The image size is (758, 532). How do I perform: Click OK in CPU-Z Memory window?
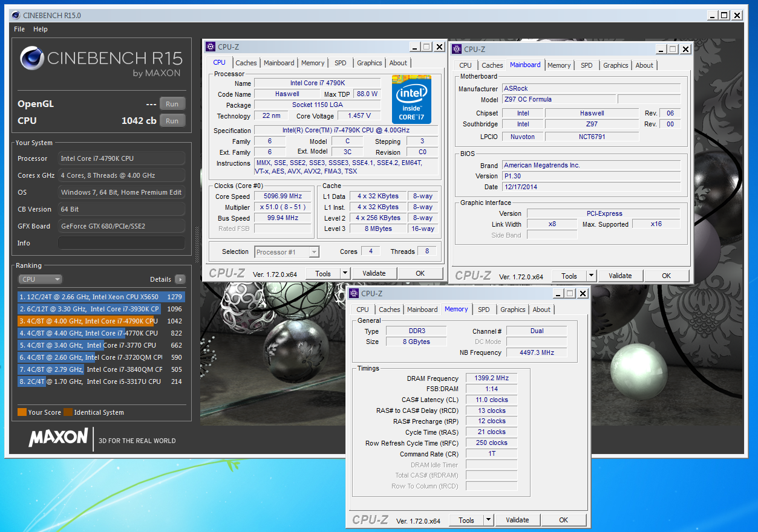coord(564,520)
